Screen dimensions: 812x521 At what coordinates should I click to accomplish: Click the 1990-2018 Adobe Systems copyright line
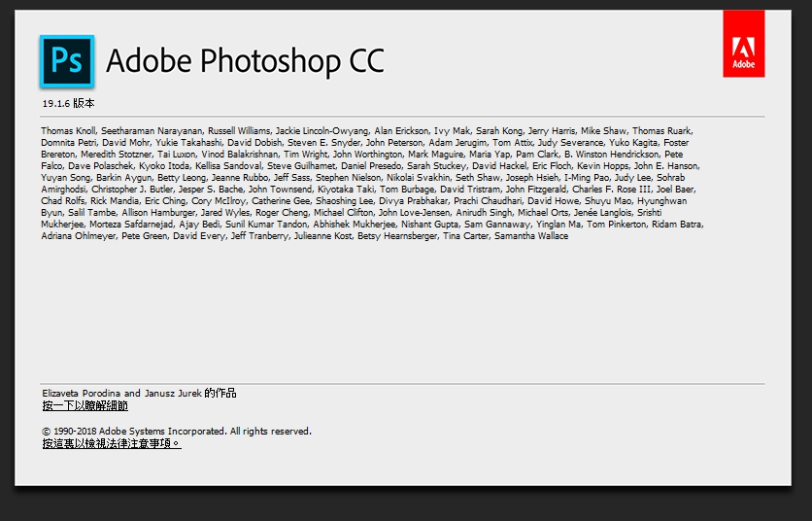point(177,432)
